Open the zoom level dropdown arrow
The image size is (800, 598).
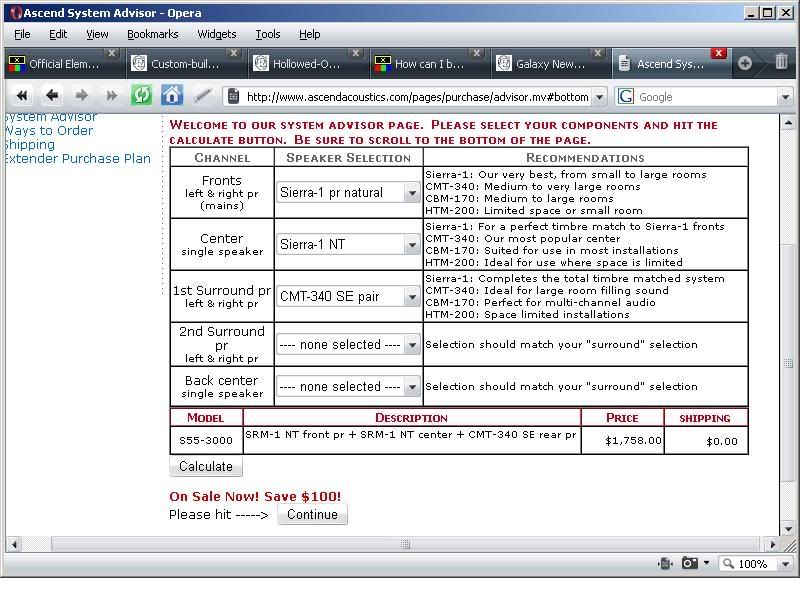point(785,564)
